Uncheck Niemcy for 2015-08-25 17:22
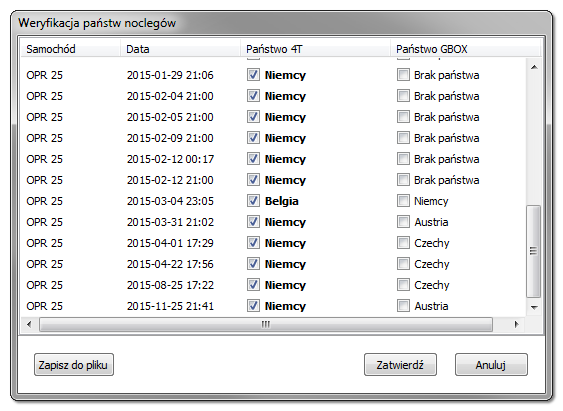563x411 pixels. click(253, 285)
